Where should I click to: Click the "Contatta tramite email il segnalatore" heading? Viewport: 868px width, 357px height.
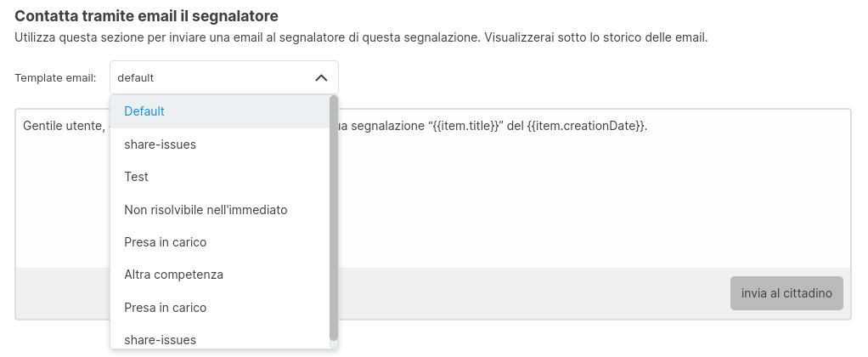pyautogui.click(x=146, y=16)
